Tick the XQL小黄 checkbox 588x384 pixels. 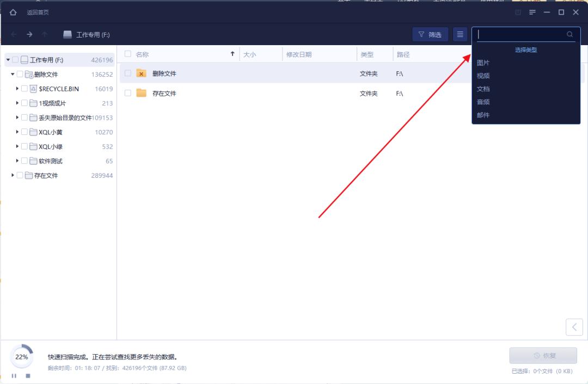pyautogui.click(x=24, y=132)
